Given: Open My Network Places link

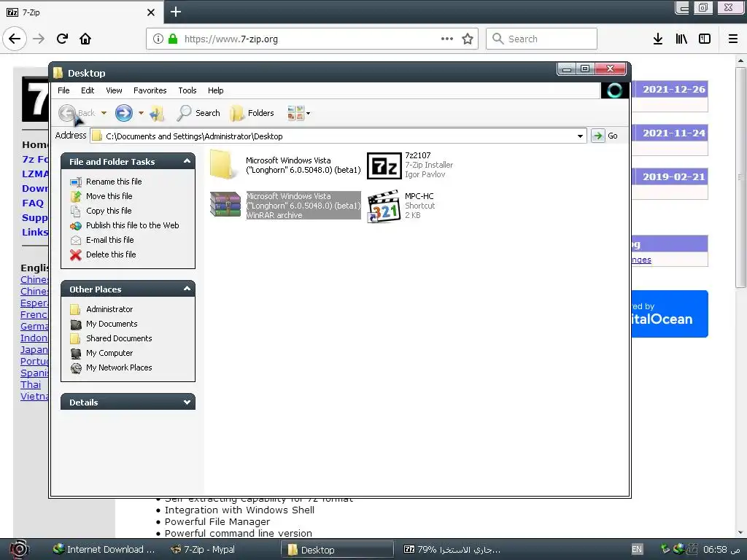Looking at the screenshot, I should (119, 367).
